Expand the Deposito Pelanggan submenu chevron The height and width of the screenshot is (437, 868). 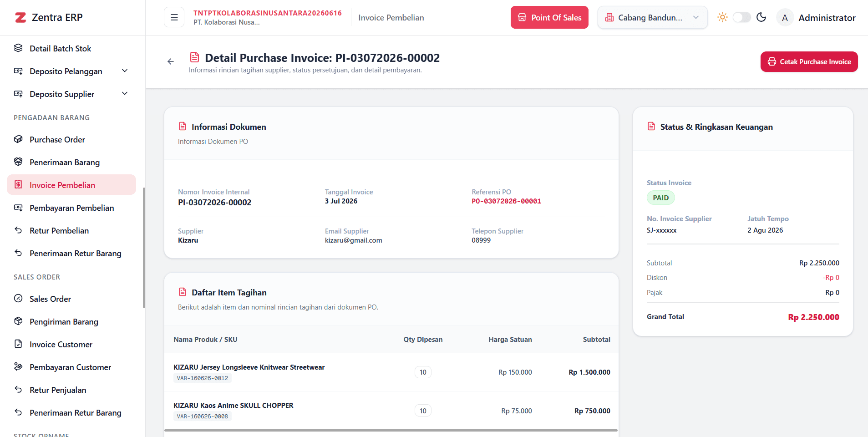pos(125,71)
